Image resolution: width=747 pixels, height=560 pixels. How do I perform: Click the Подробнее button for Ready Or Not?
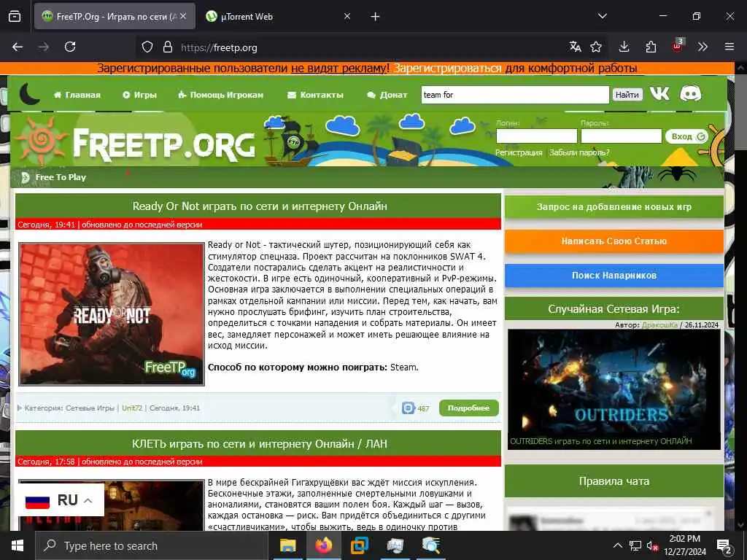[x=469, y=408]
